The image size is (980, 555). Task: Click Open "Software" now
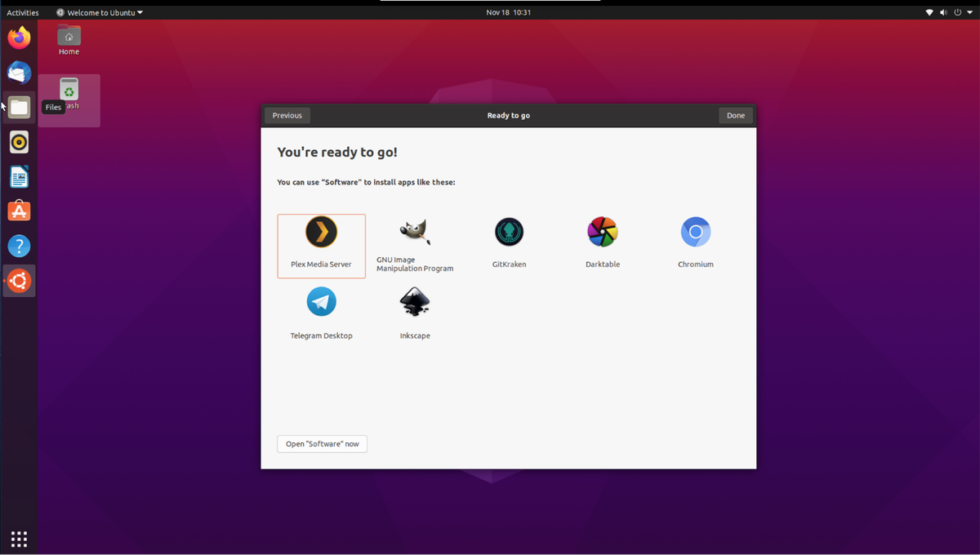[x=322, y=444]
